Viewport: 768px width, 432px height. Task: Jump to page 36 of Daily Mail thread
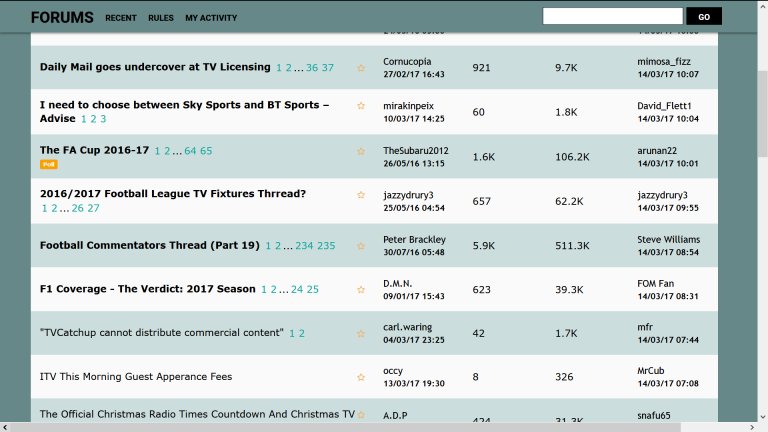point(312,68)
